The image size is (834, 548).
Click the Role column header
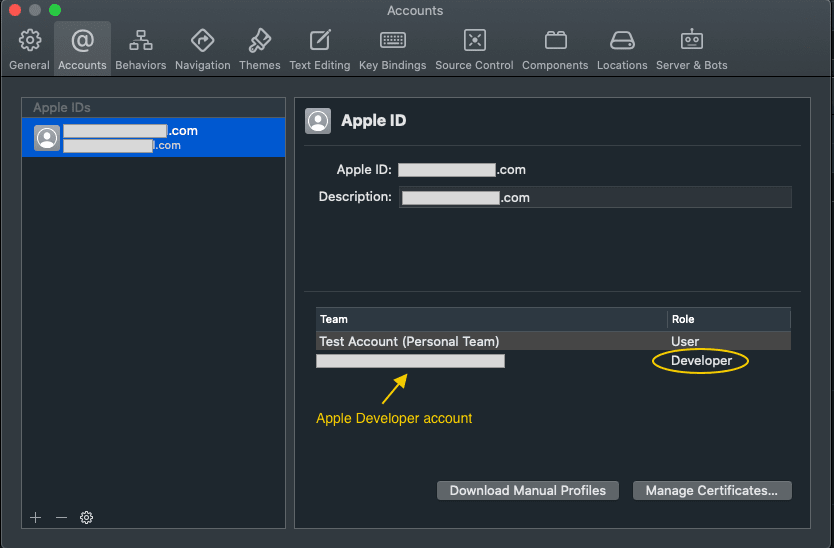[729, 319]
